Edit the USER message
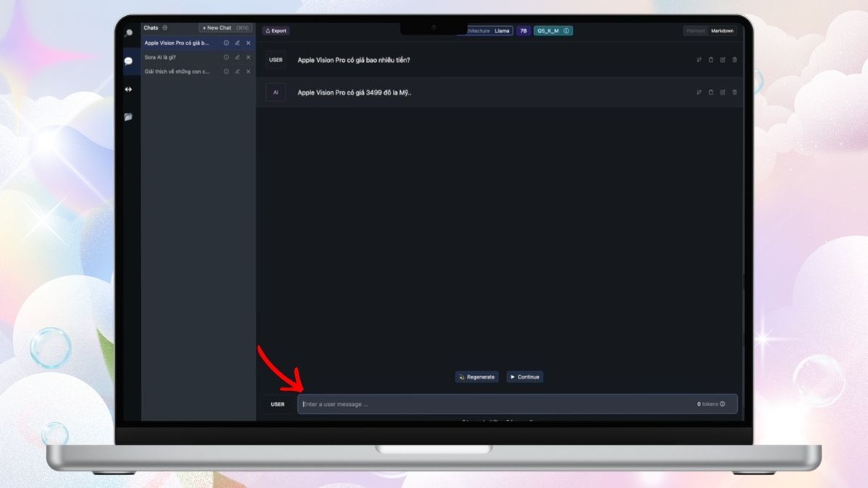 pos(723,60)
